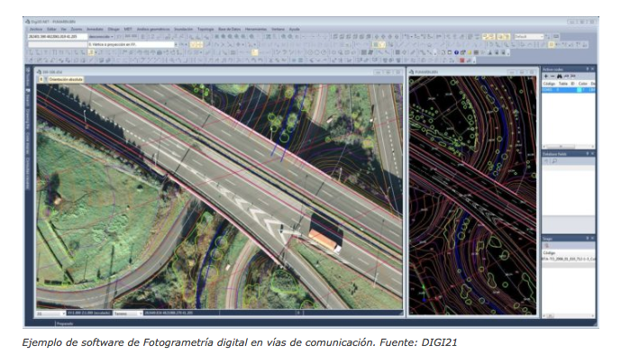
Task: Click the minus icon in Active codes panel
Action: (x=554, y=77)
